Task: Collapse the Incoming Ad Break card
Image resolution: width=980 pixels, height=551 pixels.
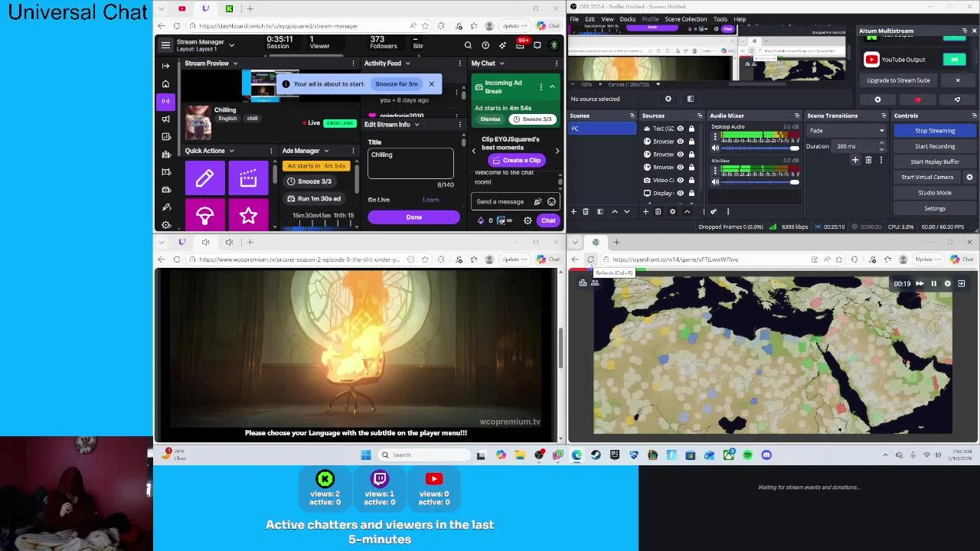Action: tap(552, 86)
